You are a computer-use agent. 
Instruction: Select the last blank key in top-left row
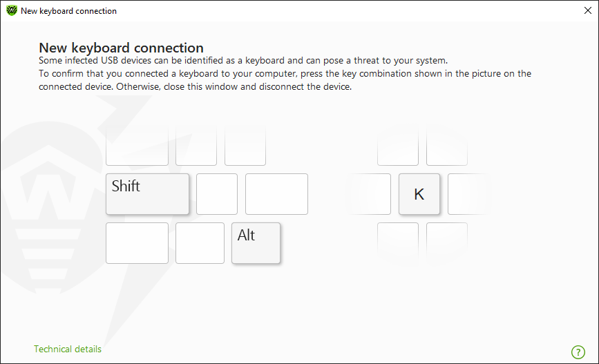(x=245, y=146)
